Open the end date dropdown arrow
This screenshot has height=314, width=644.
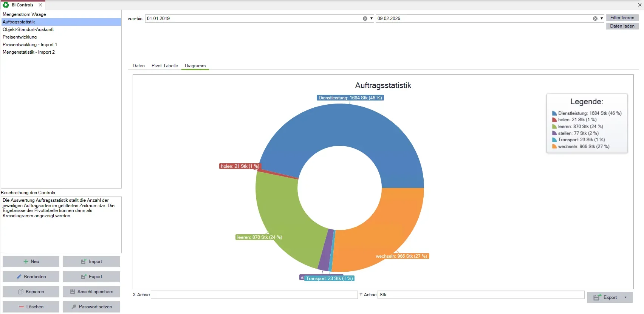pyautogui.click(x=602, y=19)
